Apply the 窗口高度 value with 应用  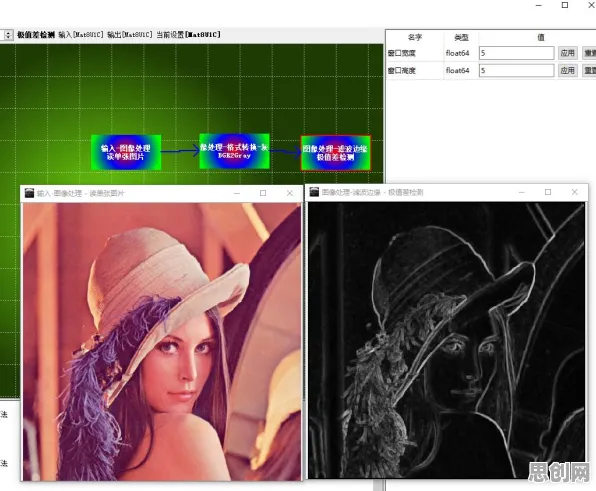568,70
